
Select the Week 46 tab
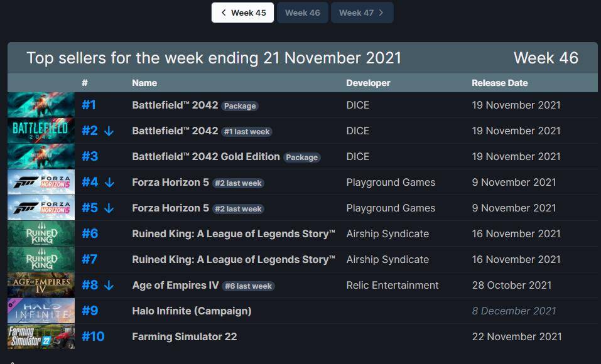(303, 13)
